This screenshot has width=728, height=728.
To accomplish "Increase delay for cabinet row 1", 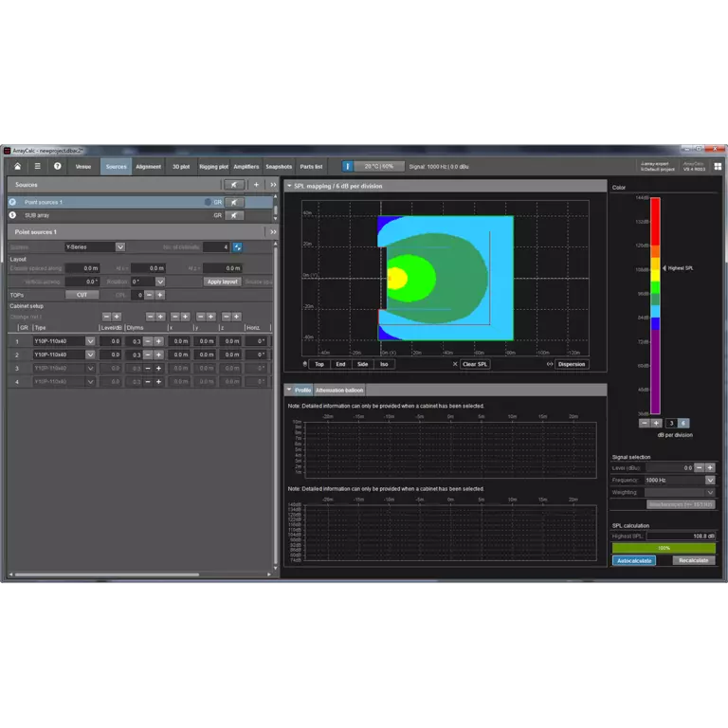I will click(158, 341).
